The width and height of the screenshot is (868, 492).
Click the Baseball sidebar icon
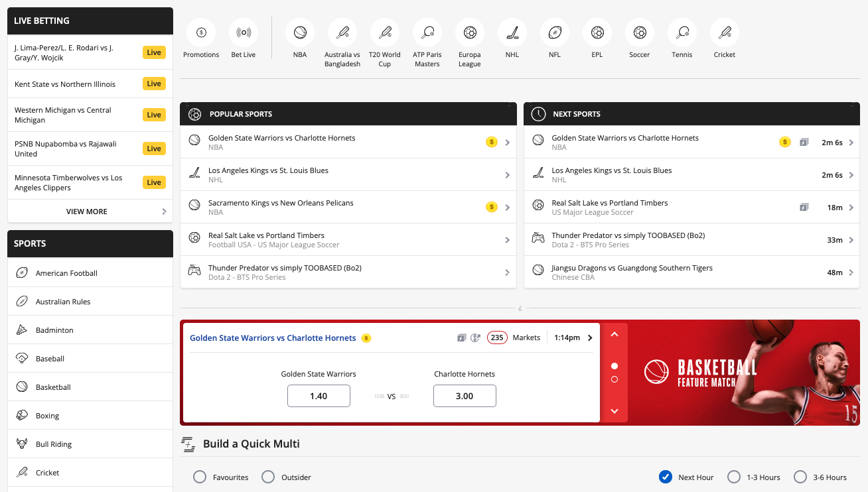[x=22, y=358]
